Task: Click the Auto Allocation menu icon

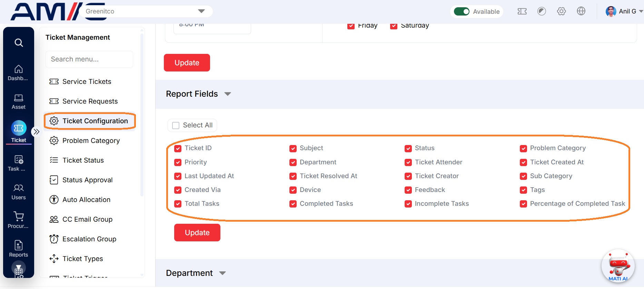Action: click(x=54, y=200)
